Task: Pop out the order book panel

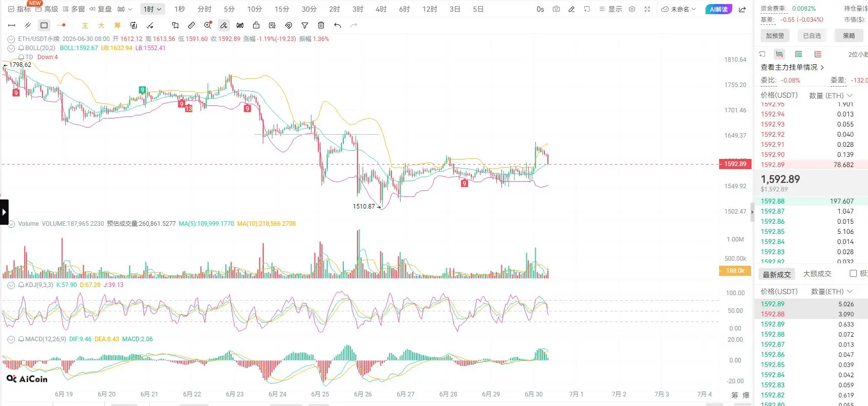Action: pos(762,54)
